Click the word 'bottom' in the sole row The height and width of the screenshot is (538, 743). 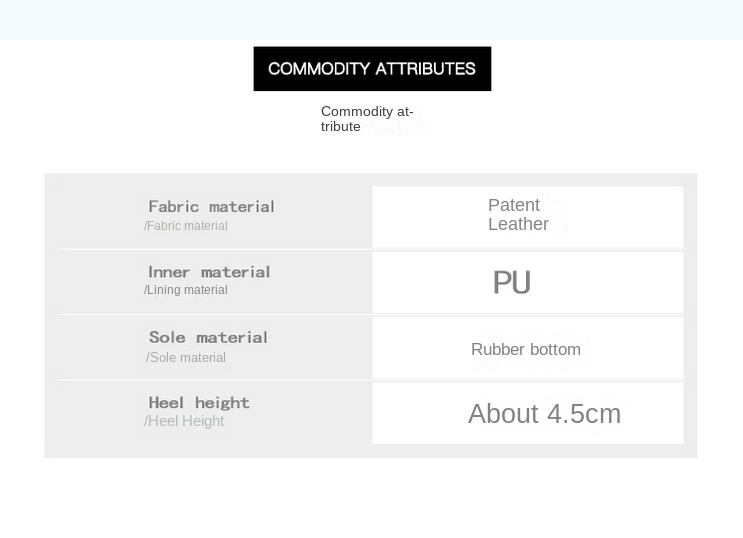555,350
